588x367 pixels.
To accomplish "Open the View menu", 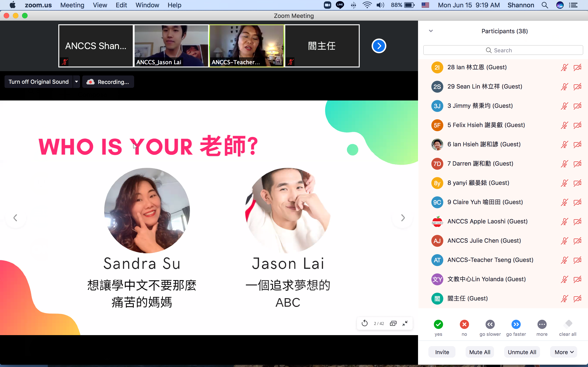I will coord(100,5).
